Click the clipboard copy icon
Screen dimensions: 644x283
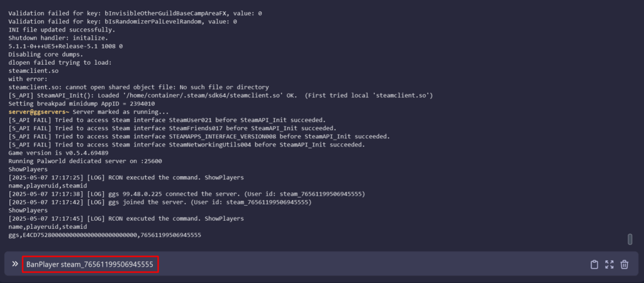pos(594,265)
